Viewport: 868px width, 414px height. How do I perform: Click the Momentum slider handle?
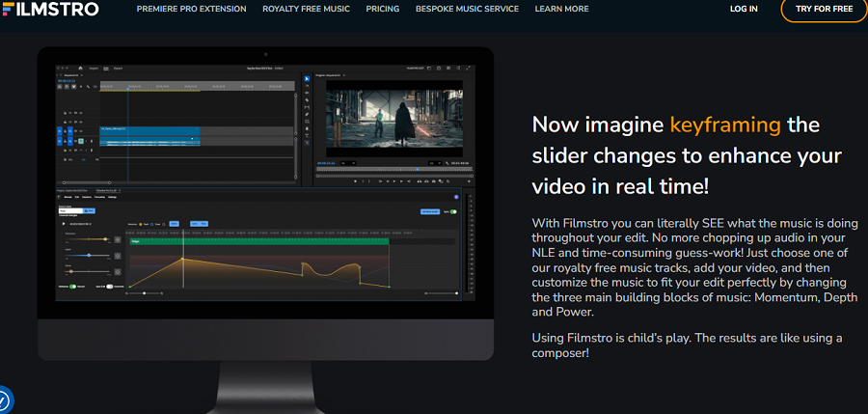click(x=105, y=239)
